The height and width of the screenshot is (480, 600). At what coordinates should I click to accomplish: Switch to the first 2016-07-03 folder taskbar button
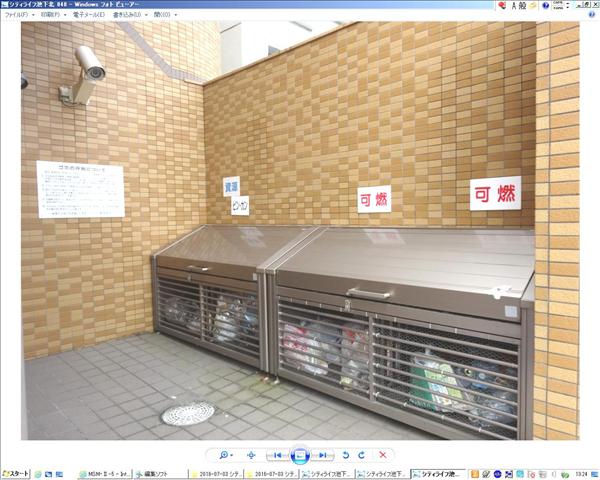pos(217,474)
